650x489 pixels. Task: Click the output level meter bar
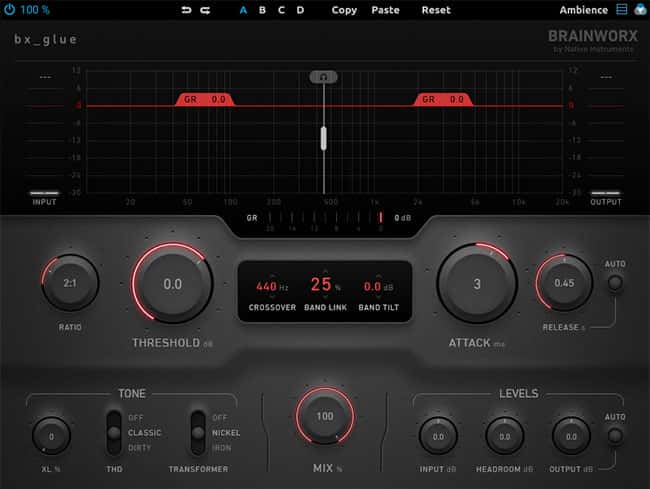[x=606, y=193]
